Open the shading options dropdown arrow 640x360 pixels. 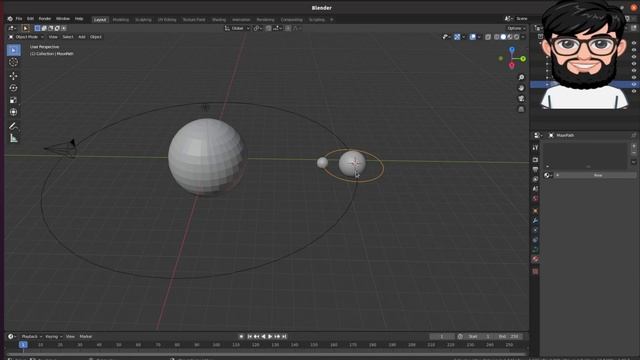pos(523,37)
